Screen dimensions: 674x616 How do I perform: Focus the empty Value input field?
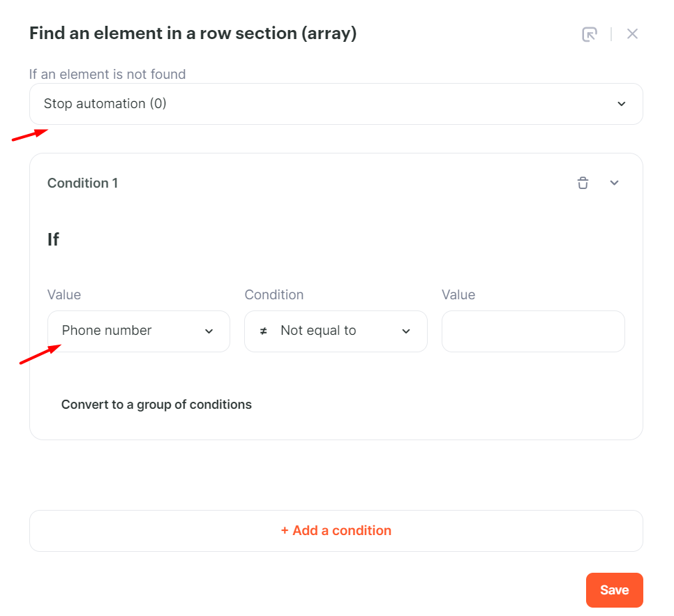pyautogui.click(x=533, y=331)
